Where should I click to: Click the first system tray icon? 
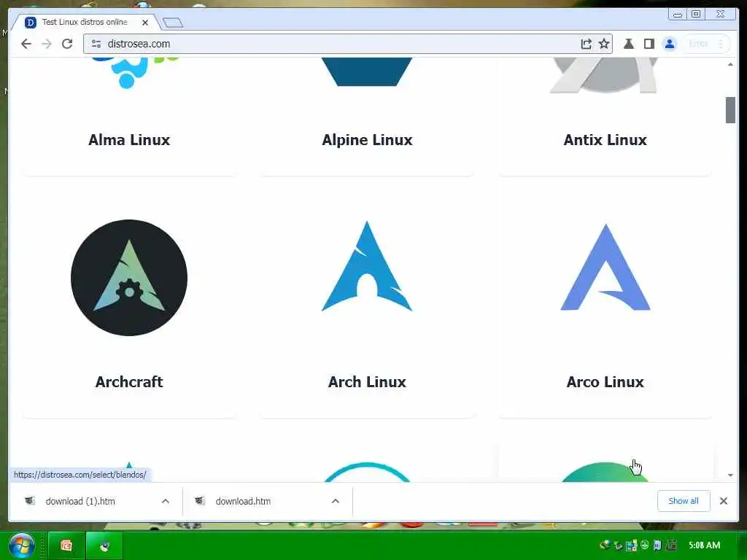pos(605,545)
